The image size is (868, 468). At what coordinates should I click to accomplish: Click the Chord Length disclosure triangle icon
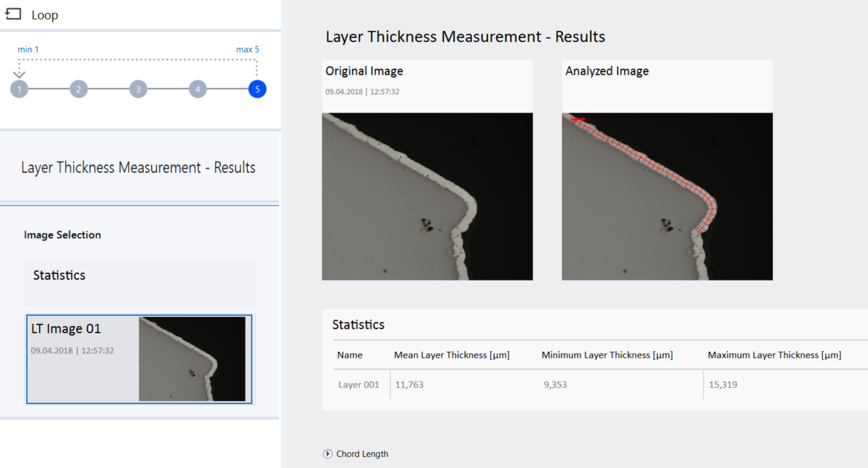[x=327, y=453]
